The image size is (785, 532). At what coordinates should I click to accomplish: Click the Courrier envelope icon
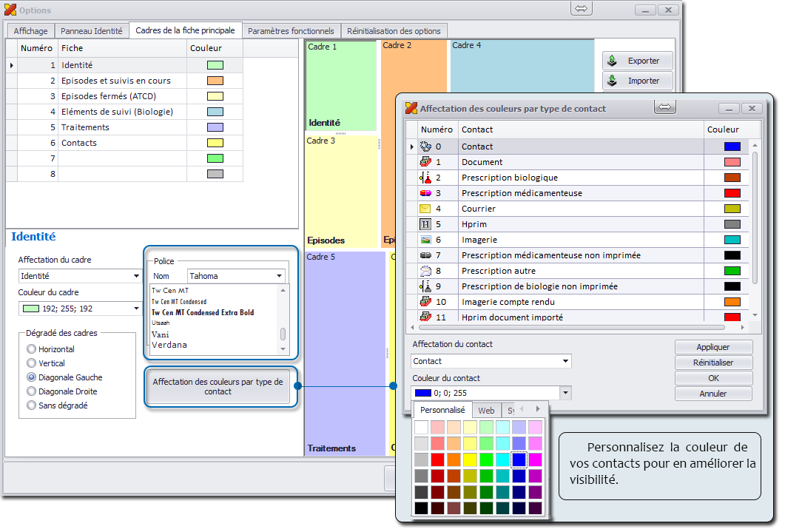pos(425,209)
